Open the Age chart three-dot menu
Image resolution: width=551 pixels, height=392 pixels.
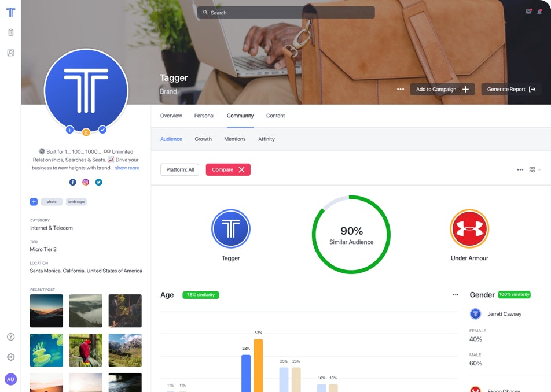pyautogui.click(x=456, y=295)
